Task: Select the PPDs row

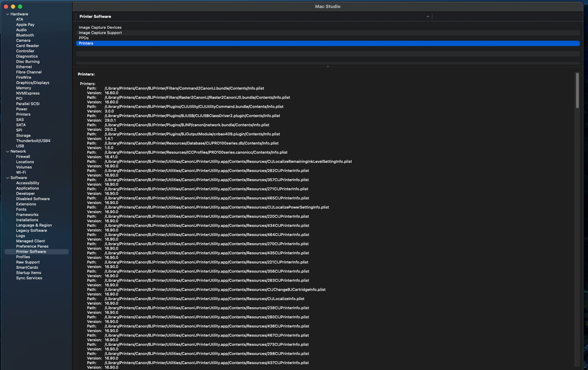Action: [328, 38]
